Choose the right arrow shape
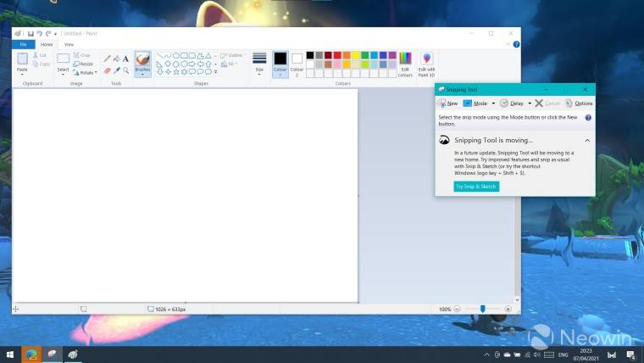Viewport: 644px width, 363px height. tap(192, 64)
